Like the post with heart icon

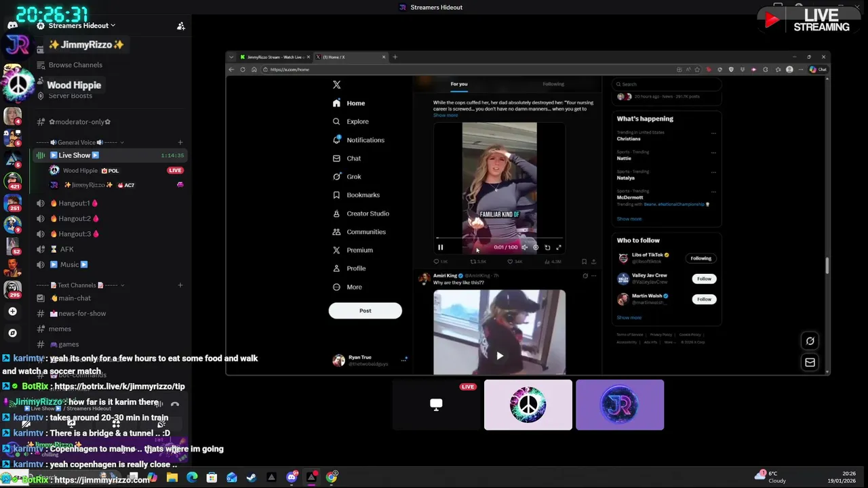click(x=510, y=262)
